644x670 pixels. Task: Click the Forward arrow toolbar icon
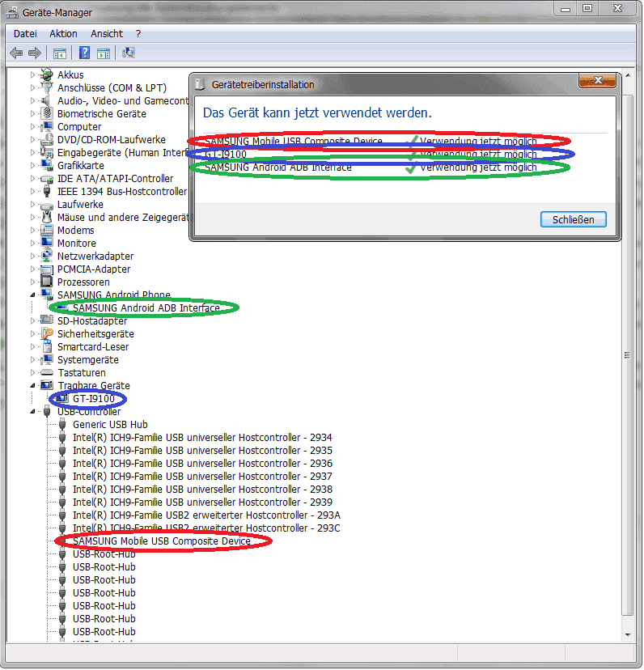coord(35,53)
